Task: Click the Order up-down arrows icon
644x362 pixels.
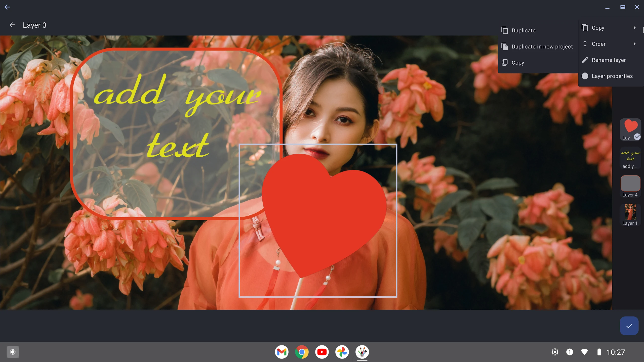Action: tap(585, 44)
